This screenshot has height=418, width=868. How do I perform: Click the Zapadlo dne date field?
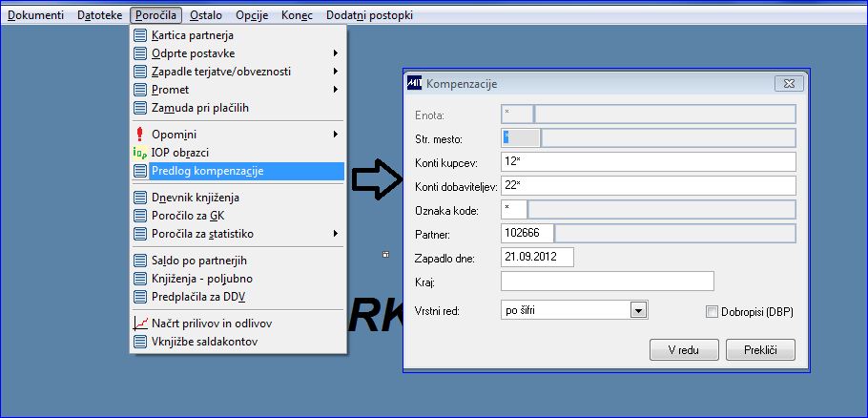pyautogui.click(x=537, y=257)
